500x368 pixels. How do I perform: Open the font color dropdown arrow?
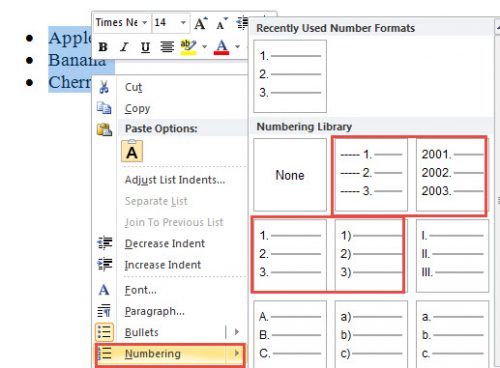tap(237, 47)
